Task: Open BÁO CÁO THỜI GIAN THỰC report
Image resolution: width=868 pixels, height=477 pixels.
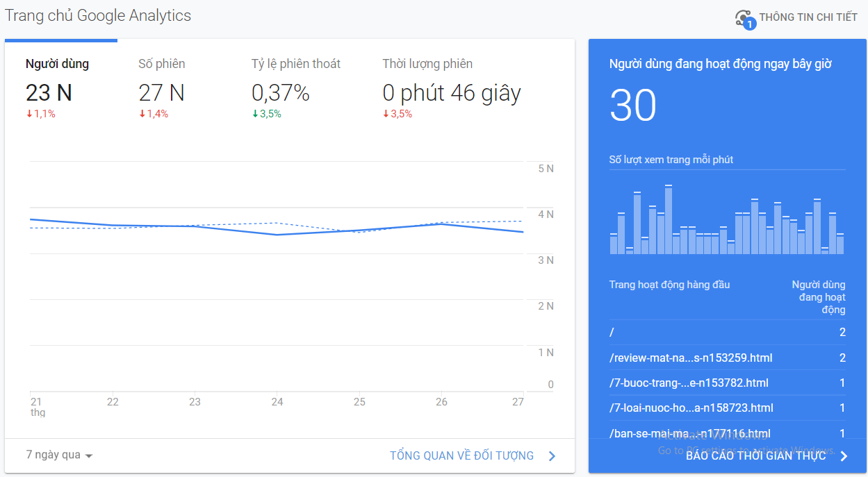Action: (x=755, y=456)
